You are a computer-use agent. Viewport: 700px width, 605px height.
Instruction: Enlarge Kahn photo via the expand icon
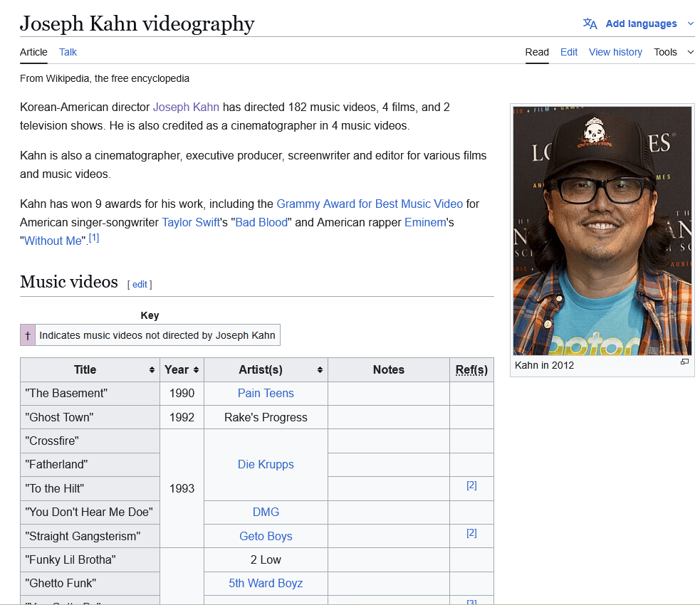684,362
